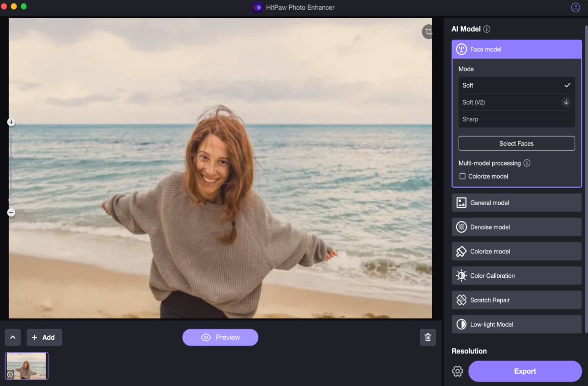Open the user account profile icon
588x386 pixels.
pos(575,7)
